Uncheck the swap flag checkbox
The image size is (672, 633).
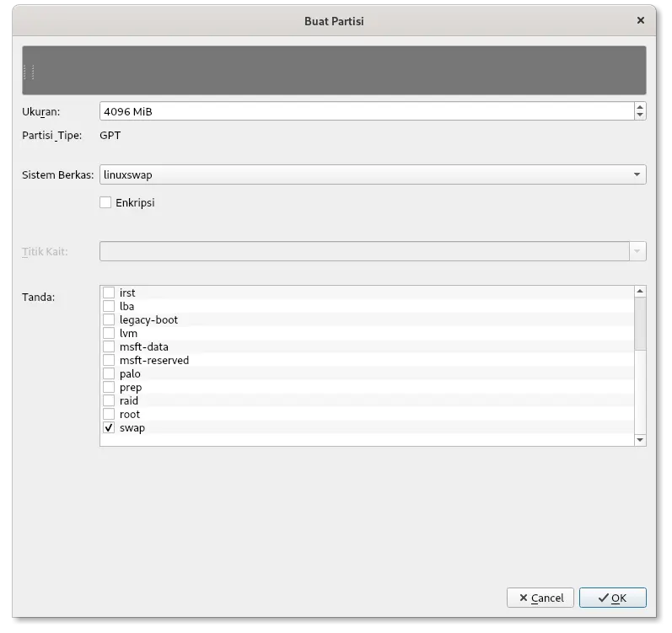pyautogui.click(x=109, y=428)
